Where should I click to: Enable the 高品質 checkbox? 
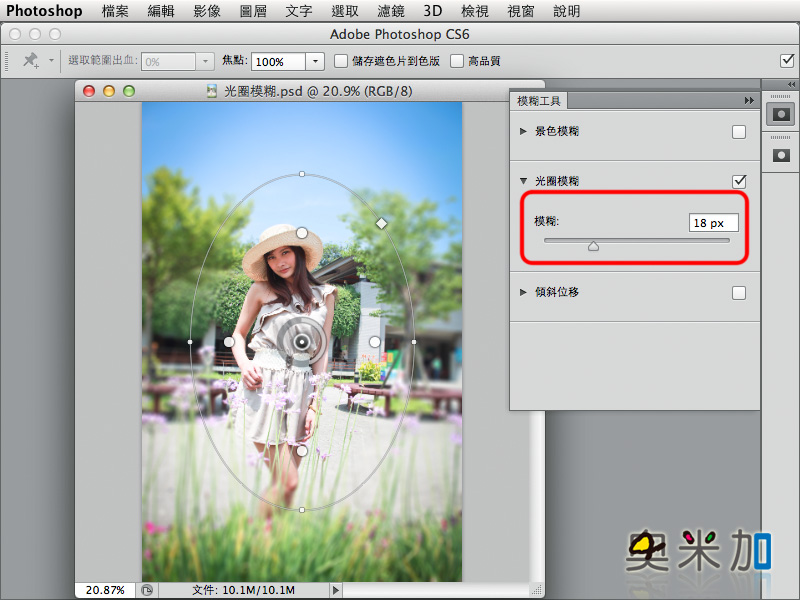click(457, 61)
